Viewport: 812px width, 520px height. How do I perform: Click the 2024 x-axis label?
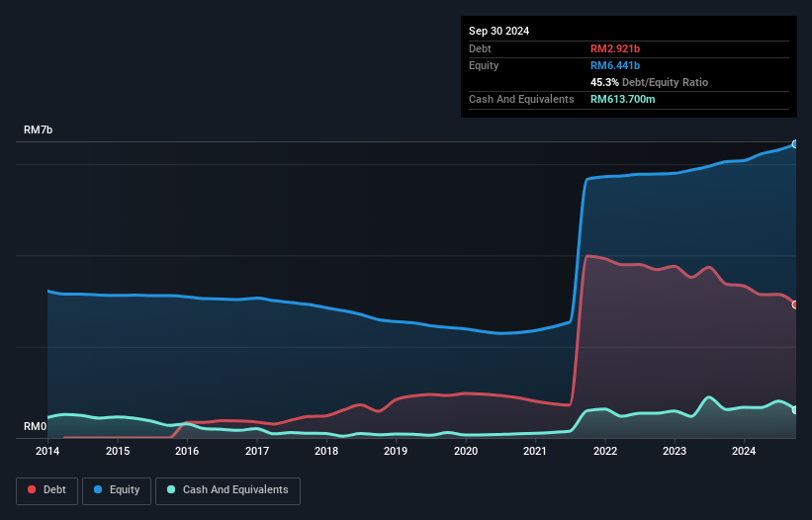(x=744, y=451)
